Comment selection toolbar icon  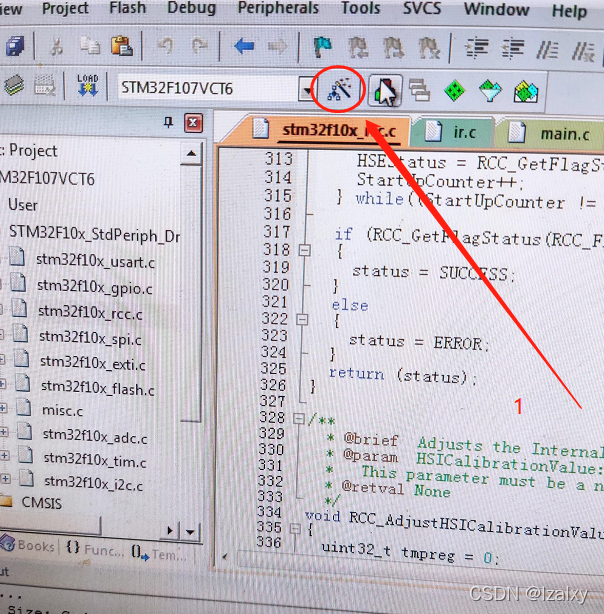pyautogui.click(x=547, y=51)
